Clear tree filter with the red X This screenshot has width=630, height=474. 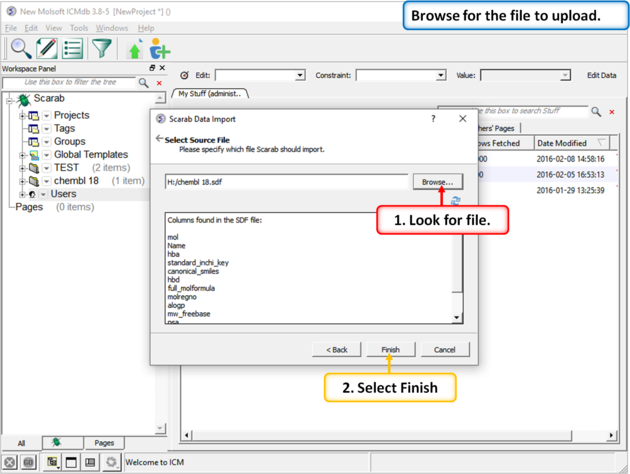click(159, 83)
